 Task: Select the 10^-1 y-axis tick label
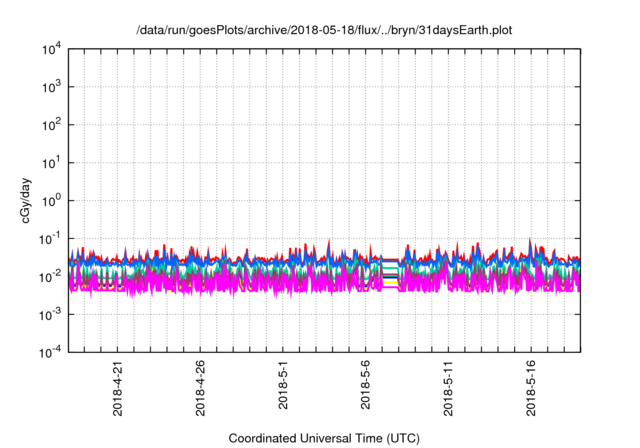[53, 238]
